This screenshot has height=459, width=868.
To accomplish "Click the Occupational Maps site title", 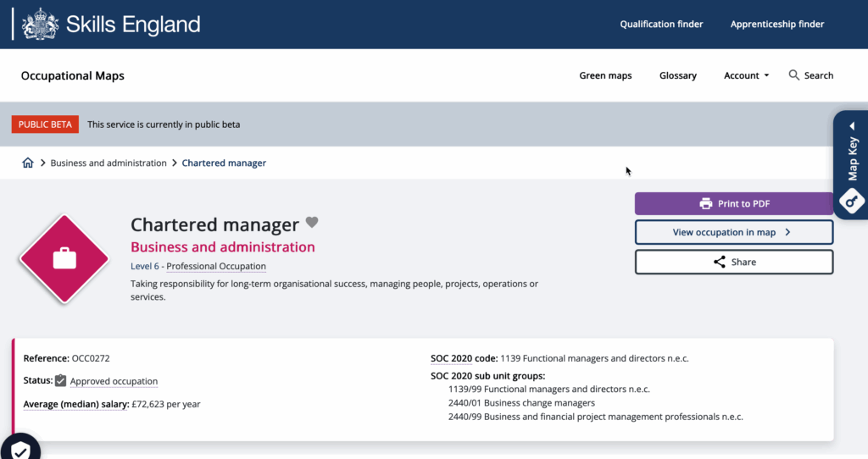I will coord(72,75).
